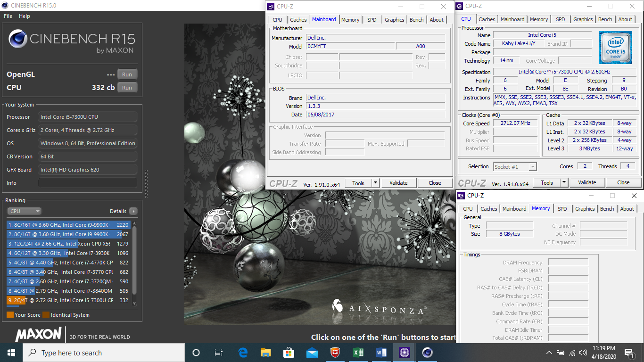Switch to Caches tab in Mainboard window
Screen dimensions: 644x362
298,20
